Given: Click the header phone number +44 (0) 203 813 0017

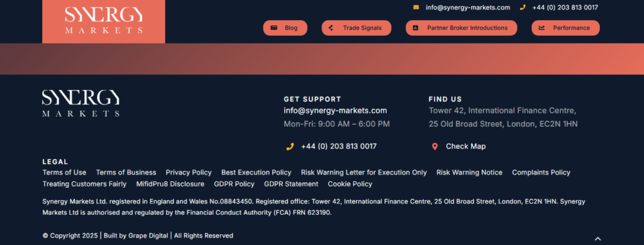Looking at the screenshot, I should tap(565, 8).
